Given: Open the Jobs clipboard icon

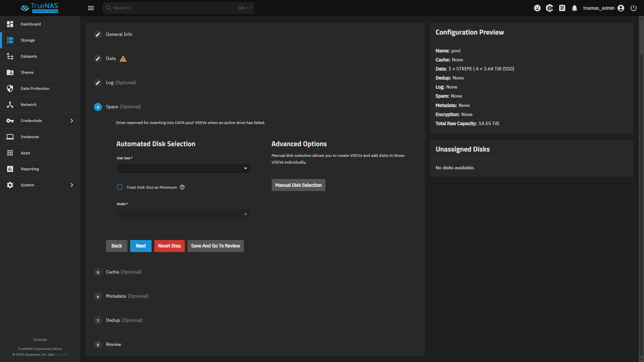Looking at the screenshot, I should pyautogui.click(x=562, y=8).
